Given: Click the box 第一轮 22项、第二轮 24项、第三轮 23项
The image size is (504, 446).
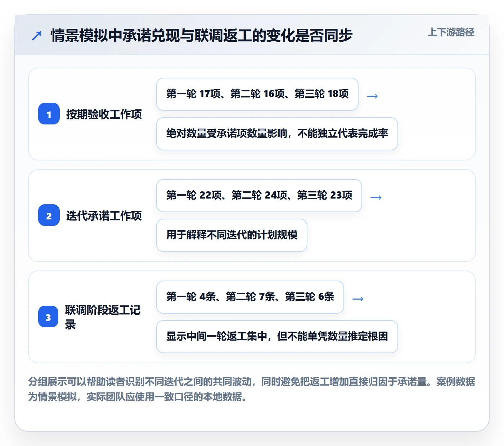Looking at the screenshot, I should click(x=259, y=196).
